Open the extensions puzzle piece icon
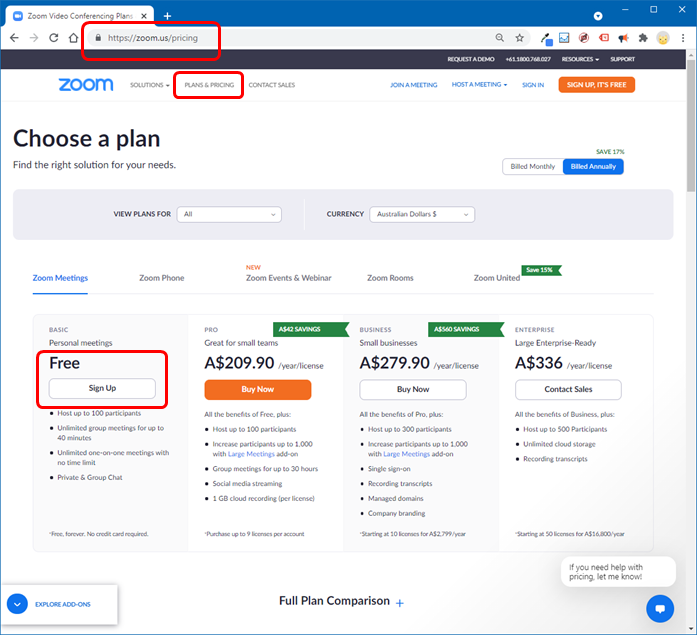The image size is (697, 635). [643, 38]
